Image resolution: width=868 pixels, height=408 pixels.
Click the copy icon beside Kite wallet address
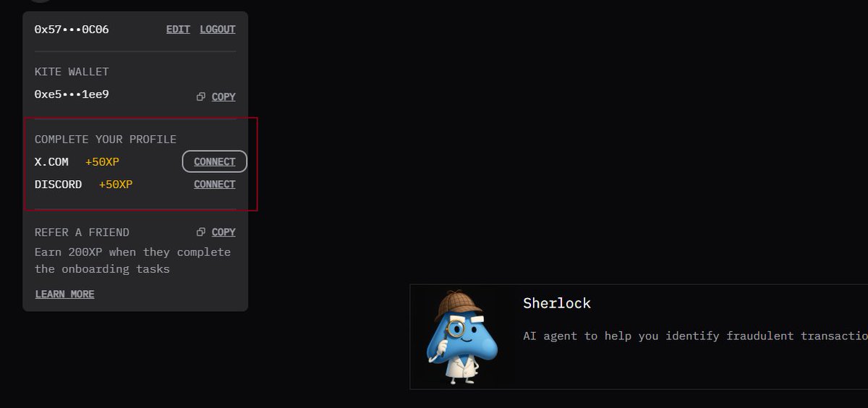coord(201,97)
